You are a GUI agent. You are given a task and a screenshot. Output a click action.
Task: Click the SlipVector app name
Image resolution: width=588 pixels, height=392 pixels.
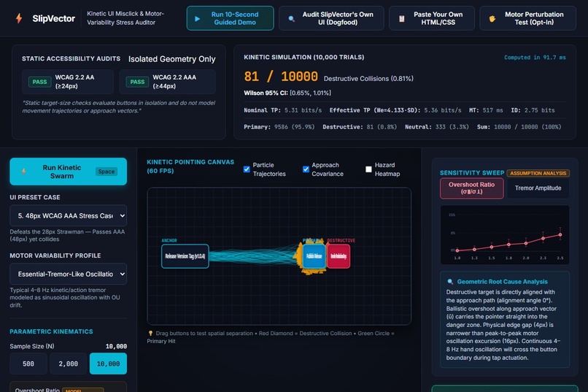pos(54,18)
